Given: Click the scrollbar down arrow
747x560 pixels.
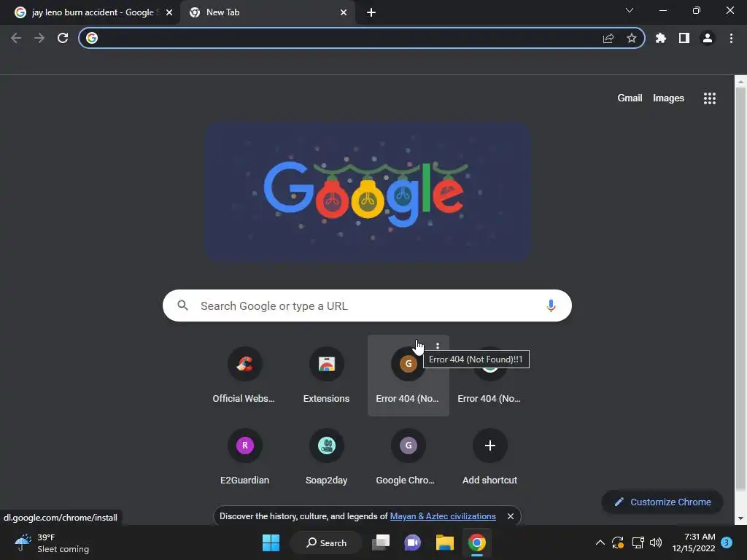Looking at the screenshot, I should coord(740,518).
